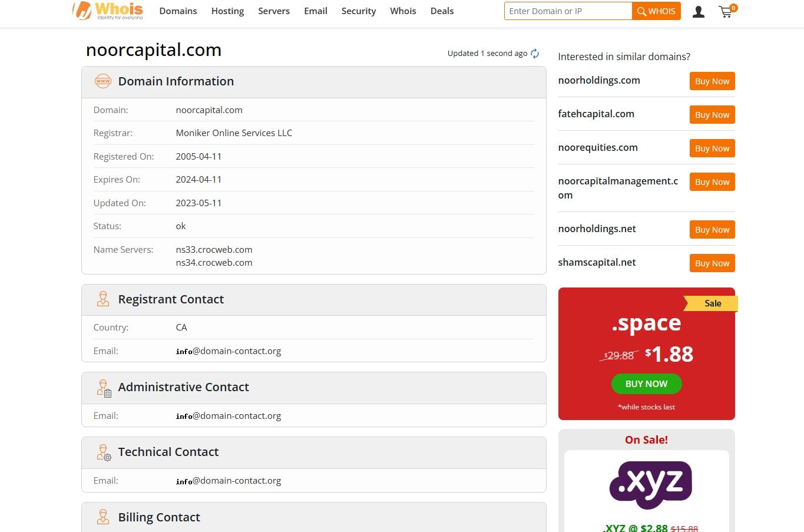Viewport: 804px width, 532px height.
Task: Focus the Enter Domain or IP field
Action: pos(568,11)
